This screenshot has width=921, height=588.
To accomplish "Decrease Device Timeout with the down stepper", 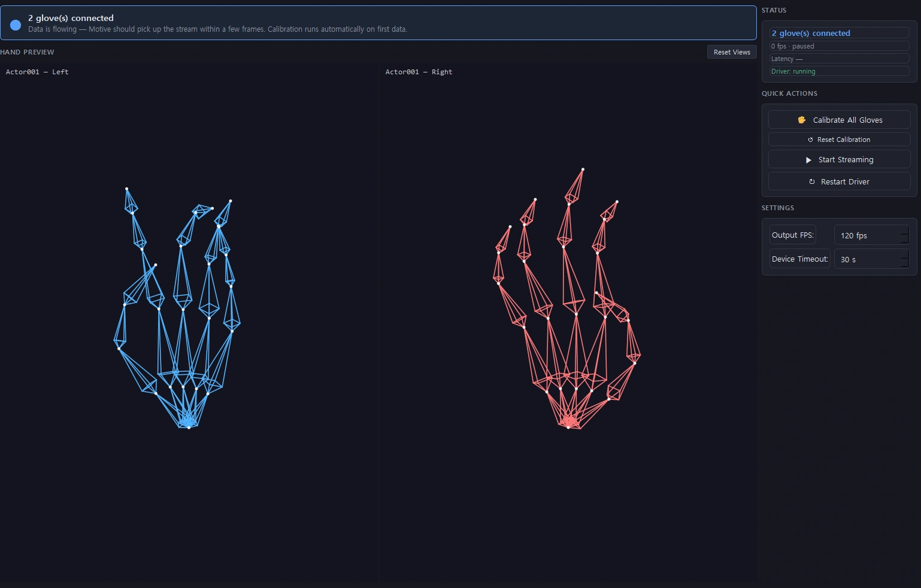I will pos(905,264).
